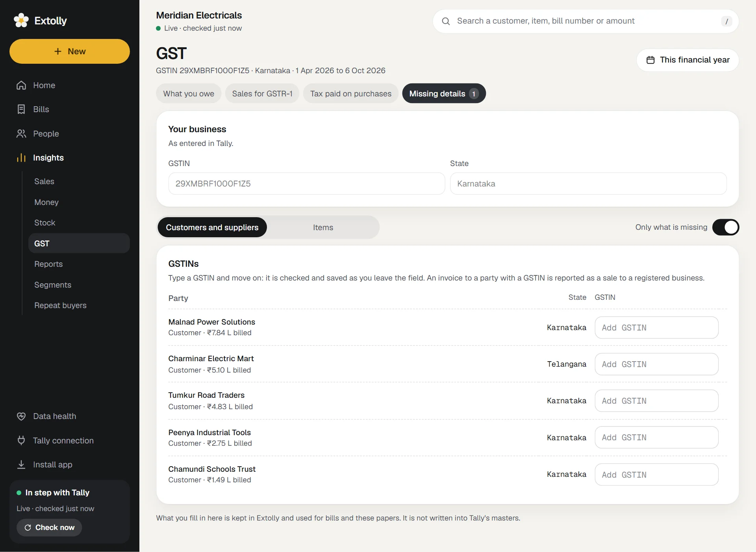The height and width of the screenshot is (552, 756).
Task: Click the Meridian Electricals company name
Action: [x=199, y=15]
